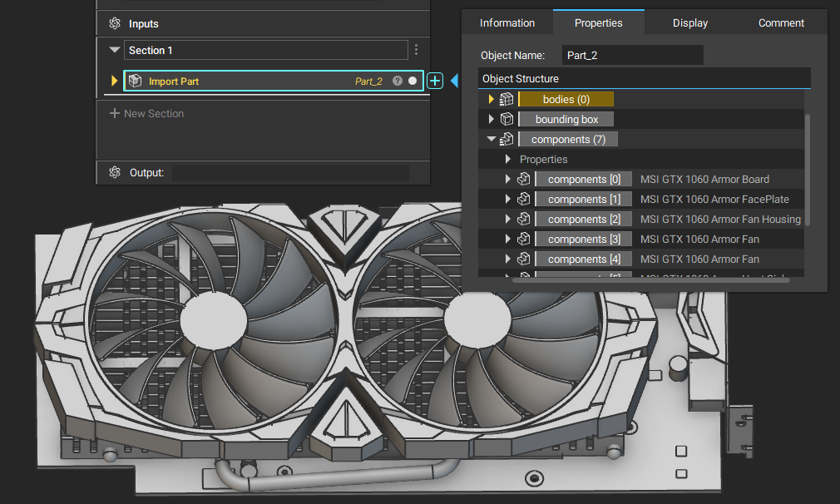
Task: Switch to the Display tab
Action: click(x=689, y=22)
